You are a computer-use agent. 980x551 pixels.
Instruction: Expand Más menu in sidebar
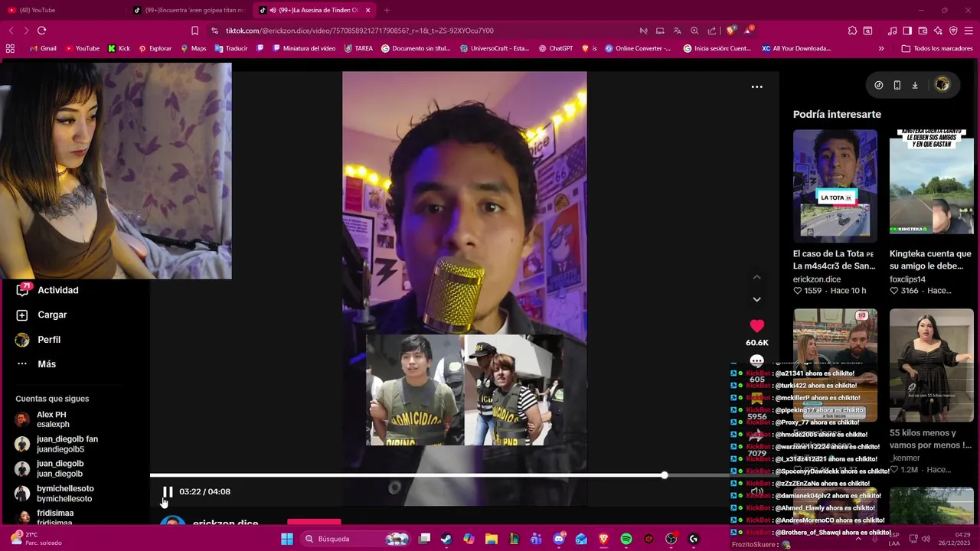pos(36,364)
